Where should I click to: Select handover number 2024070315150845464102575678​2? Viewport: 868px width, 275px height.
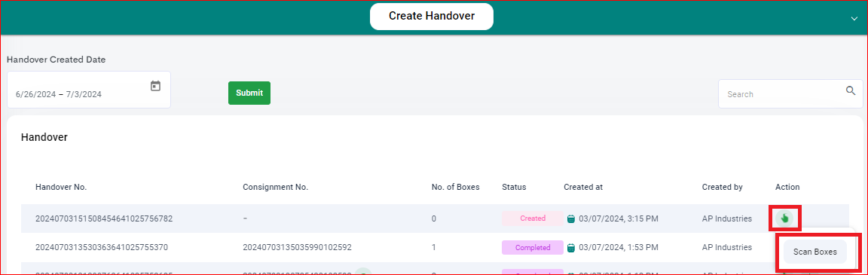pos(104,218)
